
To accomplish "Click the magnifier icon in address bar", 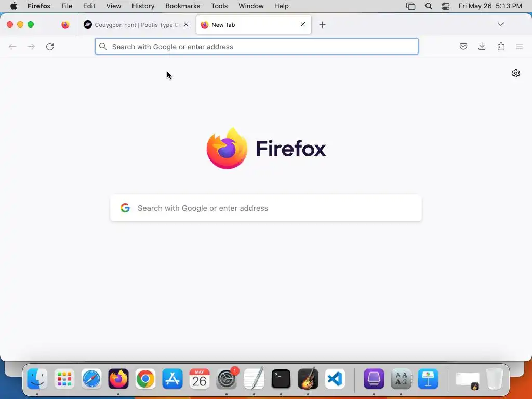I will [x=103, y=46].
